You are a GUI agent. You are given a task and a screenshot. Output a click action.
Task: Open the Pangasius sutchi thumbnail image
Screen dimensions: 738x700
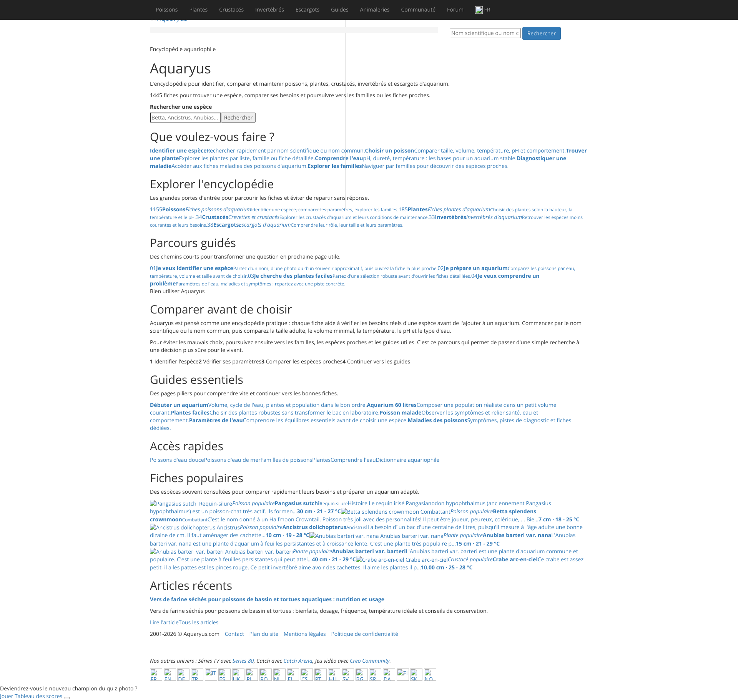click(x=191, y=504)
